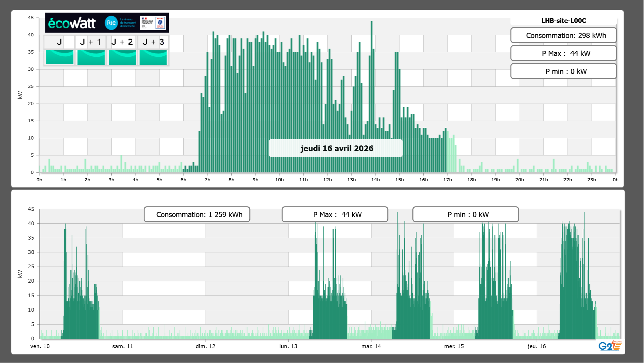Click the daily P Max : 44 kW box
644x363 pixels.
click(x=563, y=53)
